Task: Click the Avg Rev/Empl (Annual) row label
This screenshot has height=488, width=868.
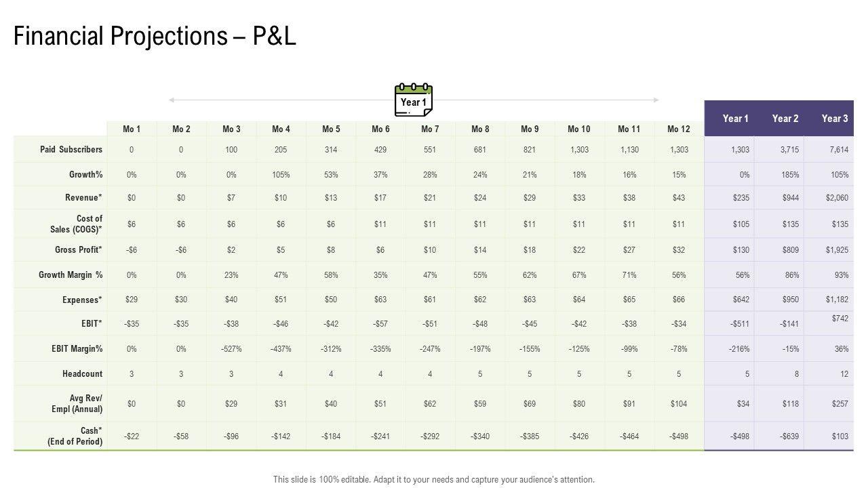Action: 77,403
